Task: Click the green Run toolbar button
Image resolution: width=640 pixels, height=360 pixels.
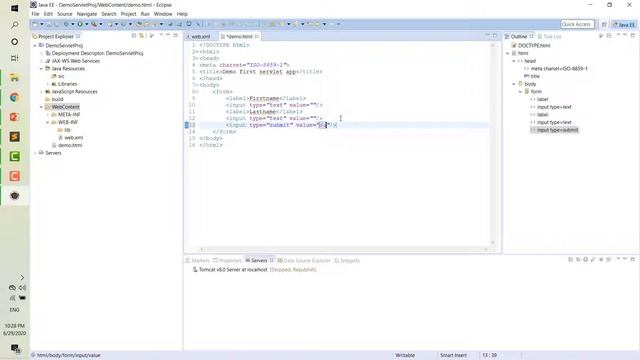Action: [x=80, y=24]
